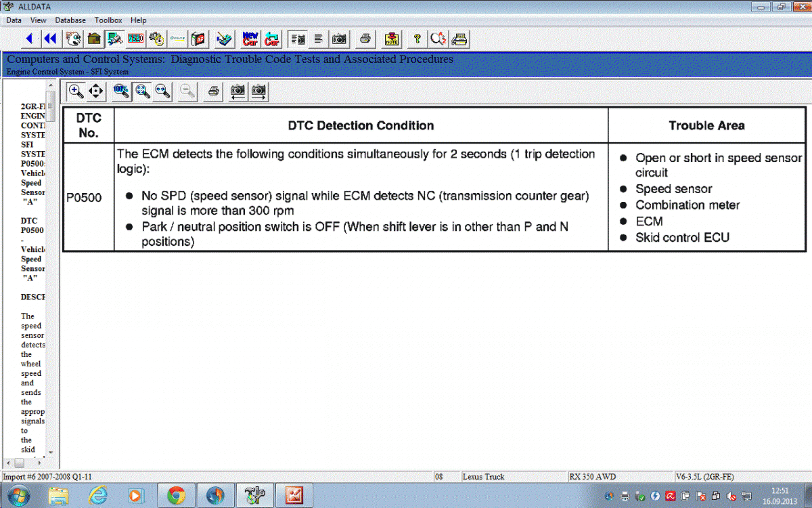
Task: Switch to the text-only view icon
Action: pos(318,39)
